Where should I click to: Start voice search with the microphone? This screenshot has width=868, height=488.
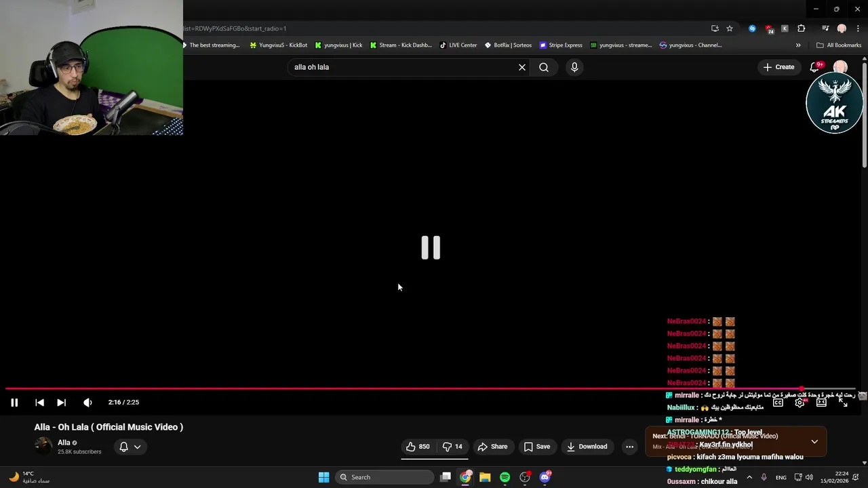pos(574,67)
